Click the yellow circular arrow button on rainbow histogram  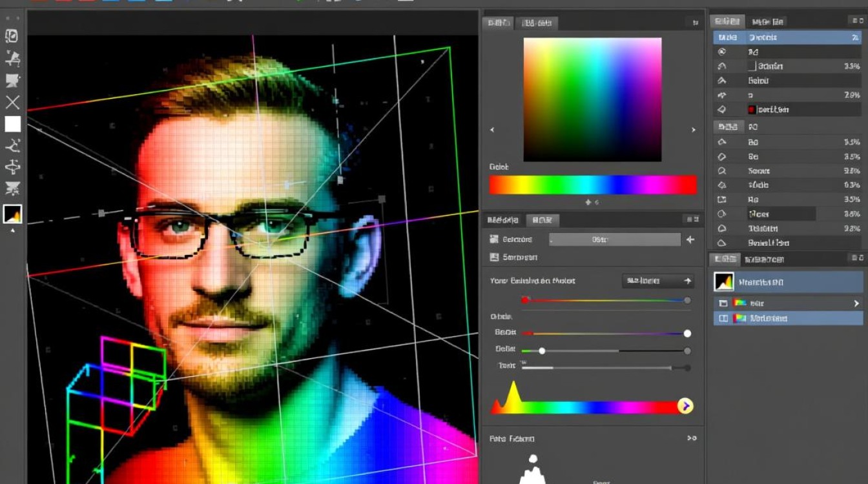click(685, 406)
